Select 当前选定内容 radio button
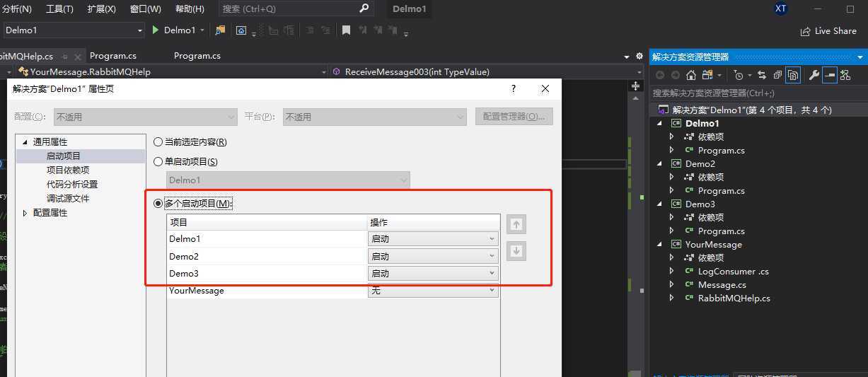 tap(158, 141)
